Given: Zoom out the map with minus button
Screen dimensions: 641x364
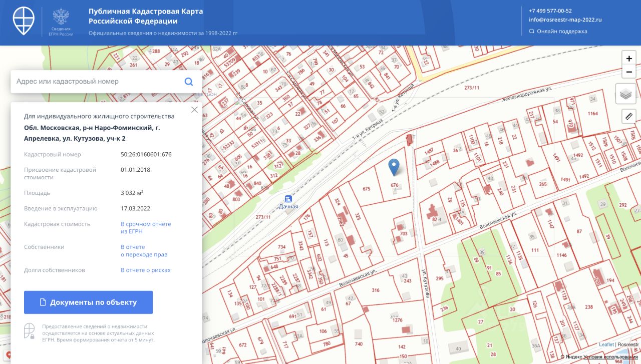Looking at the screenshot, I should point(629,72).
